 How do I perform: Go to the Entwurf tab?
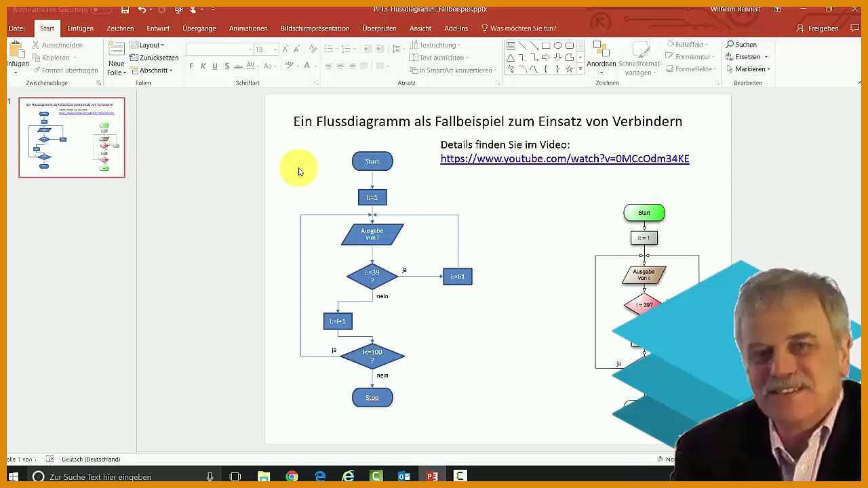(158, 28)
